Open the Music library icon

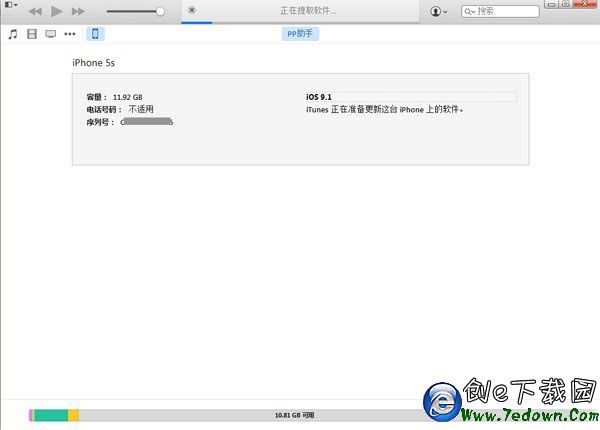click(x=13, y=34)
